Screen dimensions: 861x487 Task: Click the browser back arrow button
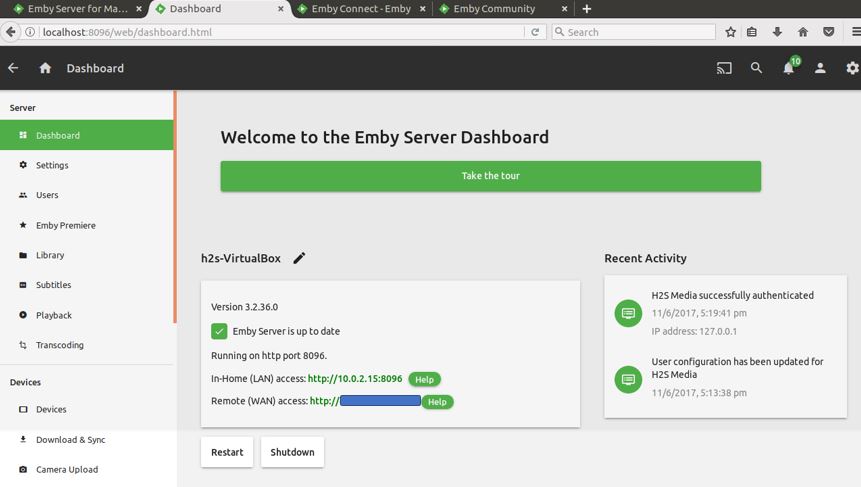point(10,32)
